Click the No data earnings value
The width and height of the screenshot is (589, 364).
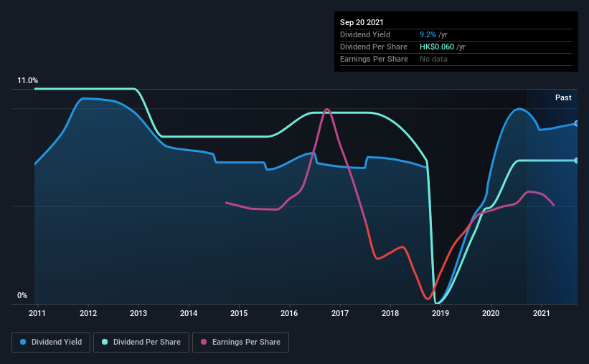point(433,59)
